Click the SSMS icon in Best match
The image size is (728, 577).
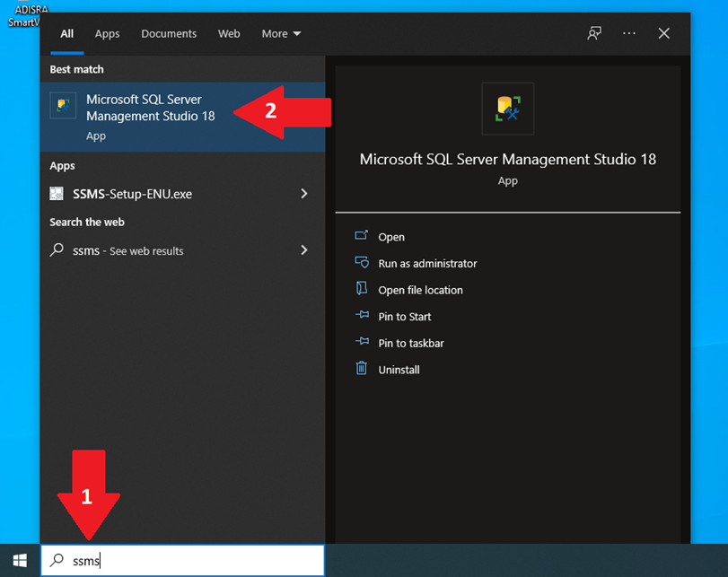(x=63, y=105)
